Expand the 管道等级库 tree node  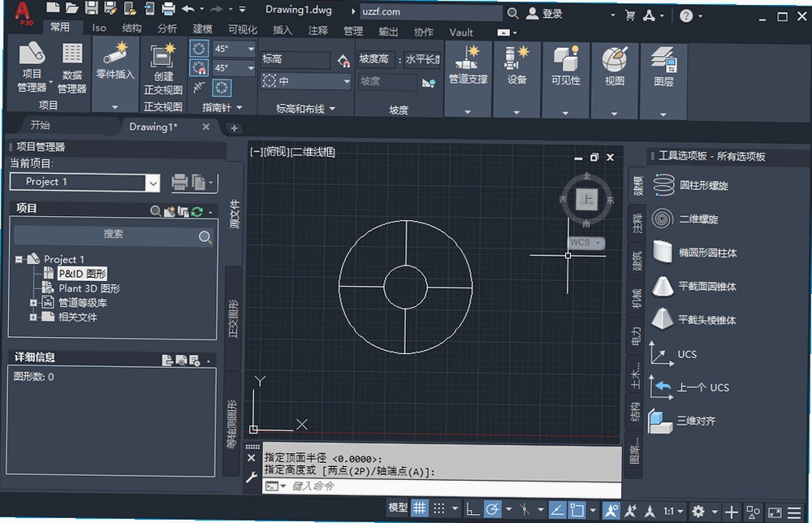coord(33,302)
